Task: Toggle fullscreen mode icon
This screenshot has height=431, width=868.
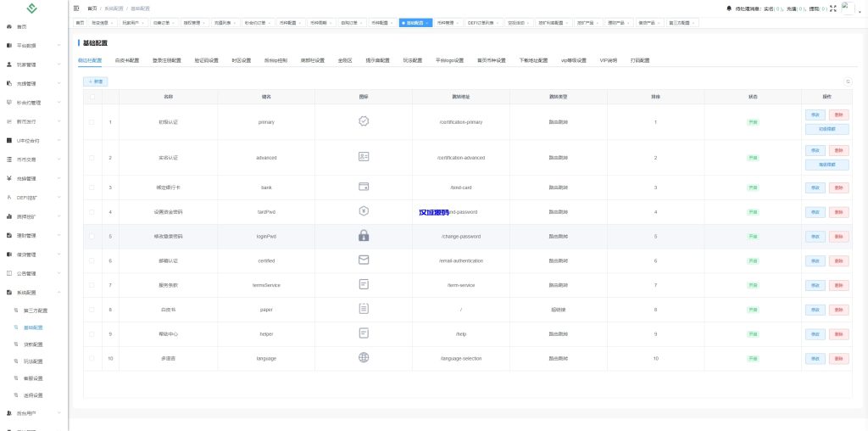Action: 832,8
